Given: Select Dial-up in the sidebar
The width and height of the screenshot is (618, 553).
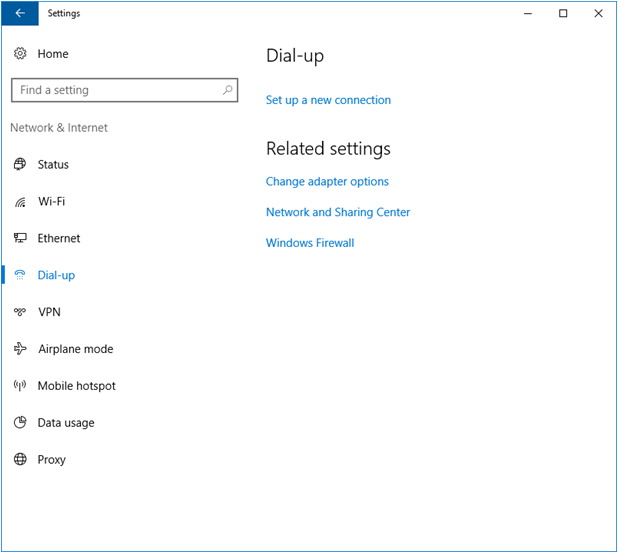Looking at the screenshot, I should tap(56, 275).
